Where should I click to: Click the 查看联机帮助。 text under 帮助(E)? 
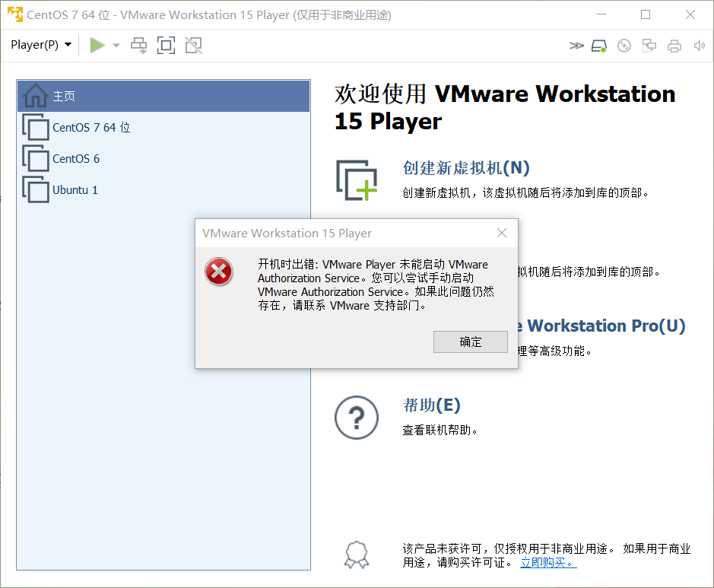pyautogui.click(x=440, y=430)
